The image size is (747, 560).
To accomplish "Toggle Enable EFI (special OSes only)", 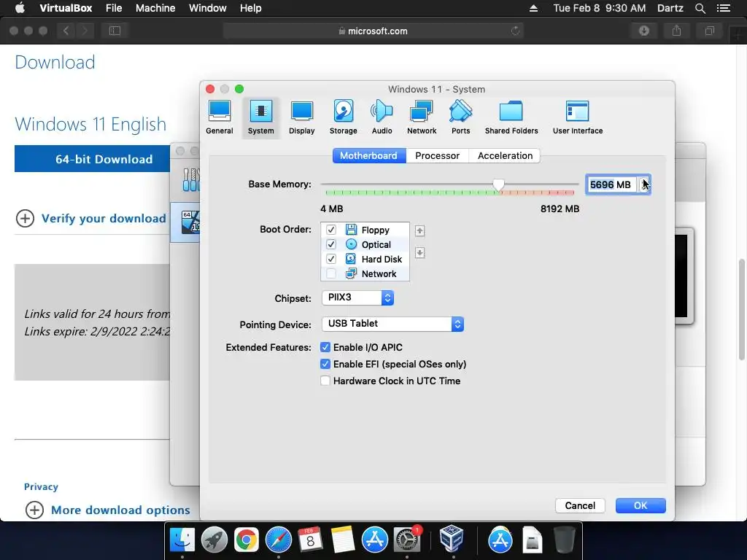I will [325, 364].
